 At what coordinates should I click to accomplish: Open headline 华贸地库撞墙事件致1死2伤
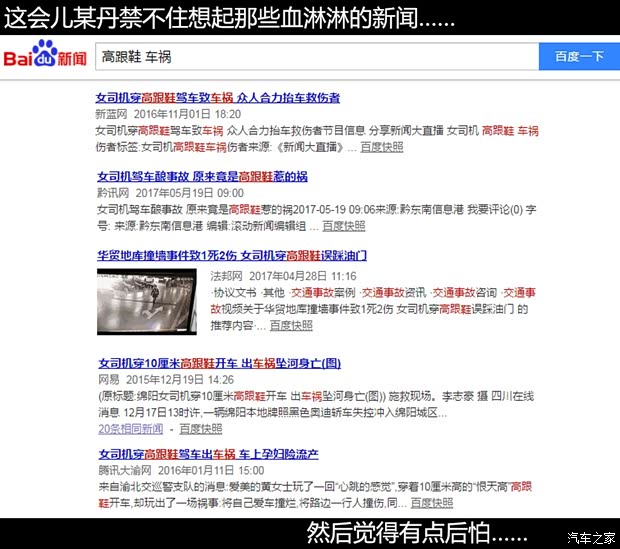click(232, 256)
